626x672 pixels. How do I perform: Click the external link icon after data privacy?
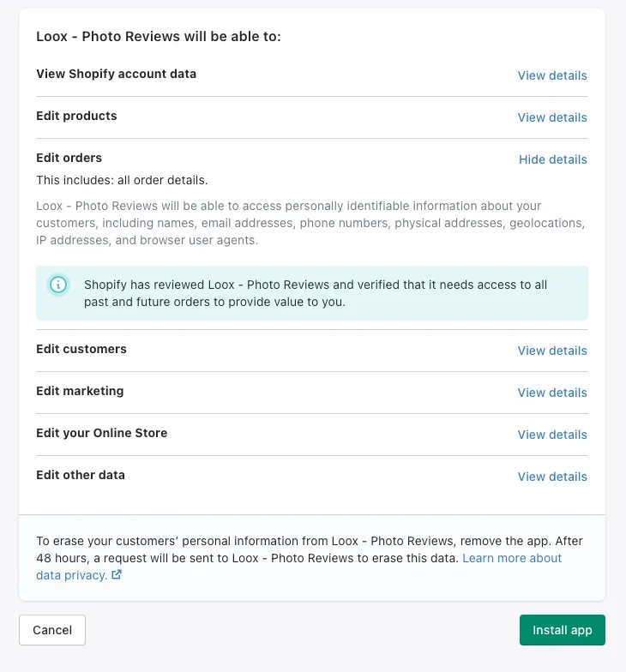point(117,575)
